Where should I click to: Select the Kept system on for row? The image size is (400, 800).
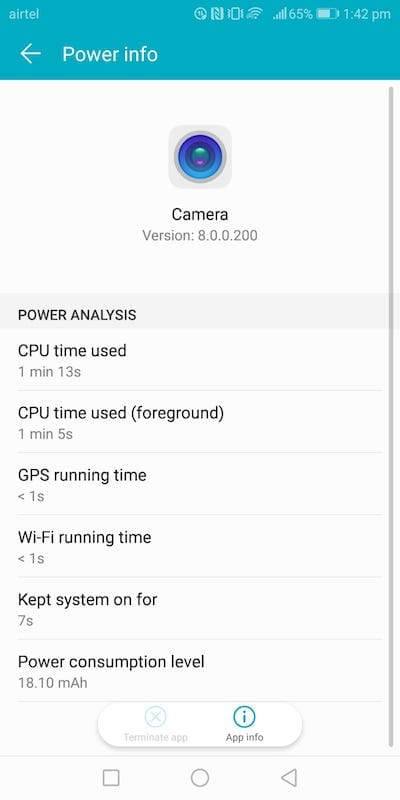tap(200, 609)
